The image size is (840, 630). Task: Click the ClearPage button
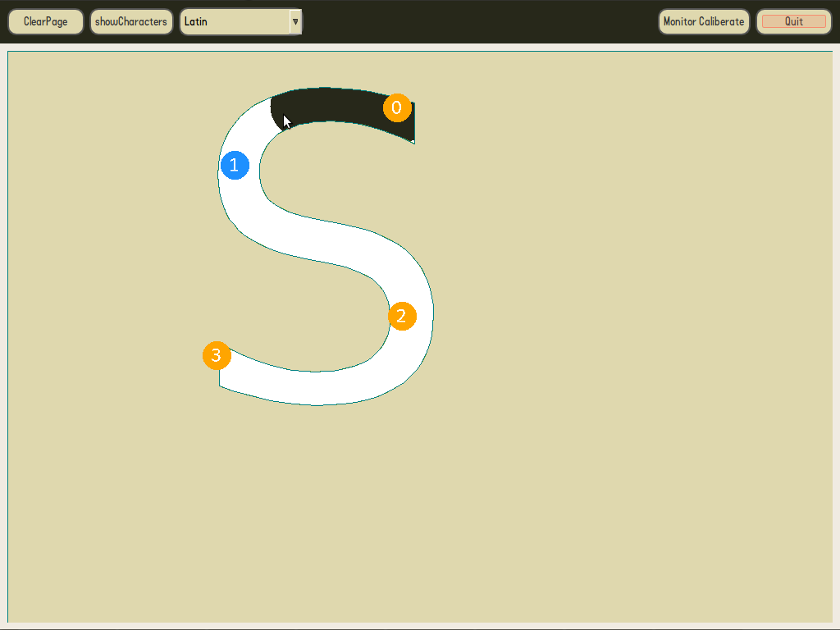46,22
